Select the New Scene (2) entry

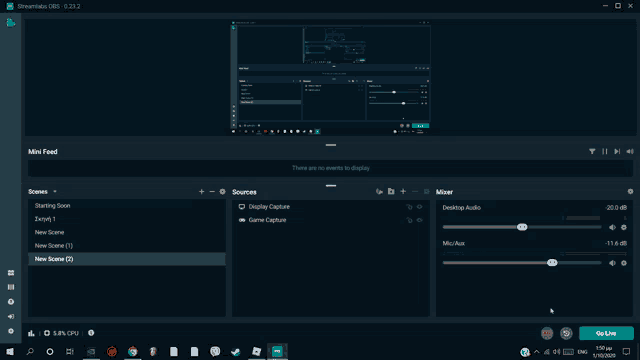click(x=127, y=259)
